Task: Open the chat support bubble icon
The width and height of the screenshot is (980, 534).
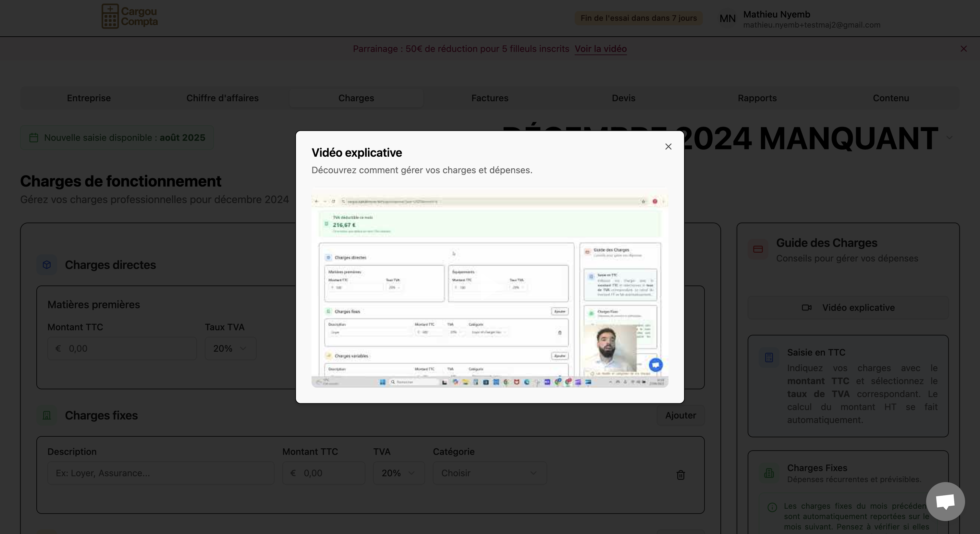Action: [x=945, y=501]
